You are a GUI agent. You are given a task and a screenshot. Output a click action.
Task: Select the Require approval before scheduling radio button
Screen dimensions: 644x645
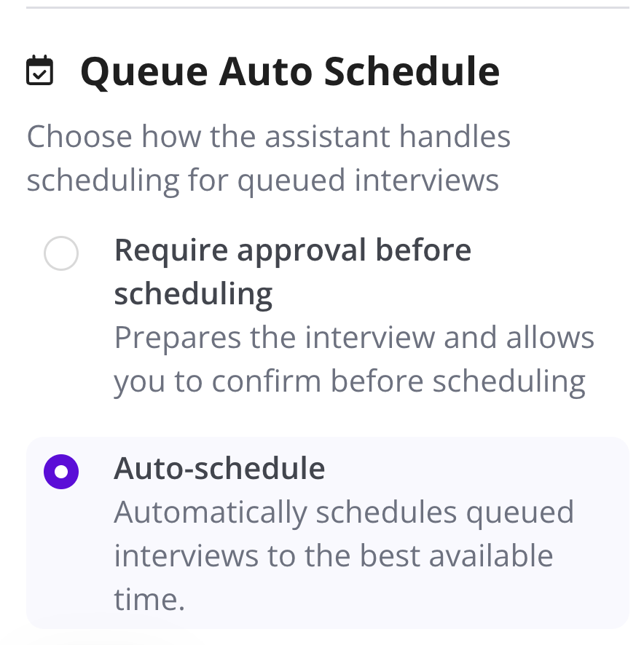[x=61, y=253]
